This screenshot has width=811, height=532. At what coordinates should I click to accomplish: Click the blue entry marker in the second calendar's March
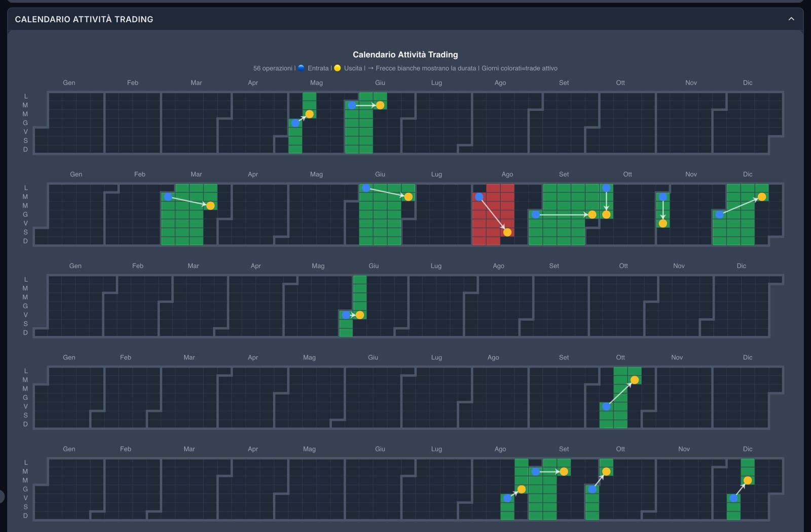point(168,197)
